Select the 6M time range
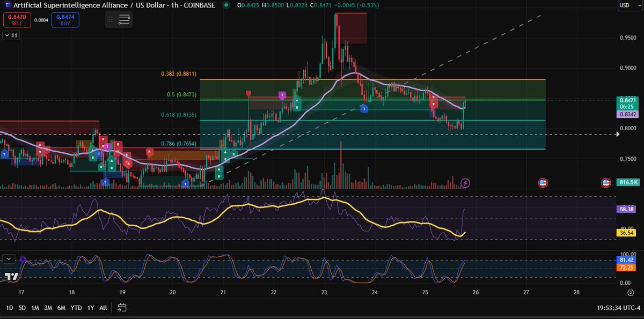 (62, 308)
